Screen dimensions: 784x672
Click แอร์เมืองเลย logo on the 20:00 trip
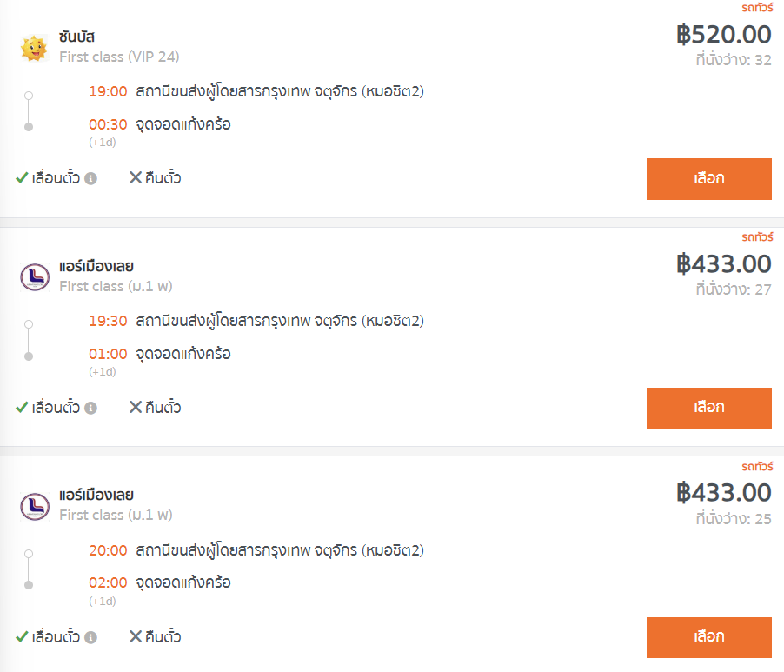pyautogui.click(x=35, y=507)
